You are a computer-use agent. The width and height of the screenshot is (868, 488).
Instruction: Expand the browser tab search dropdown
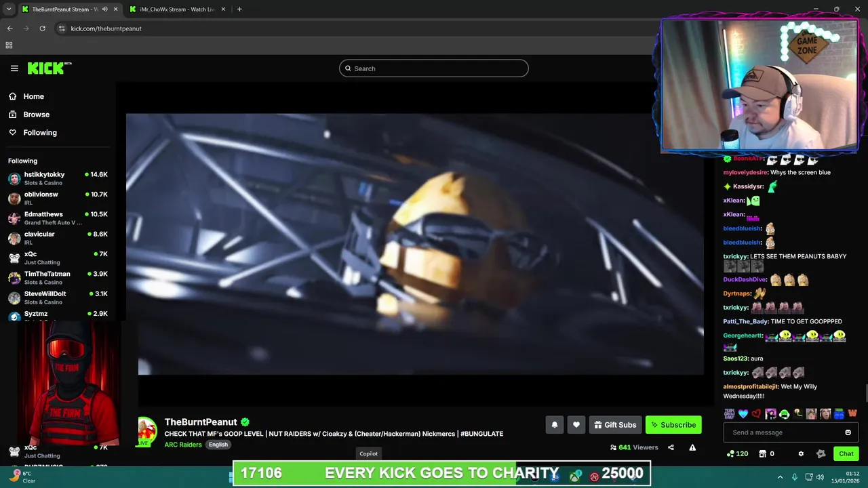9,9
